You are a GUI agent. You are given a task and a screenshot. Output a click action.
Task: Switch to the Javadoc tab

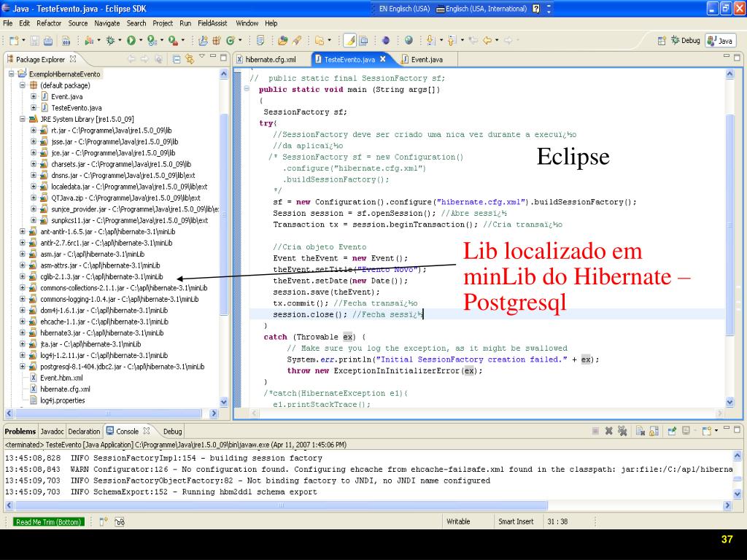click(52, 432)
